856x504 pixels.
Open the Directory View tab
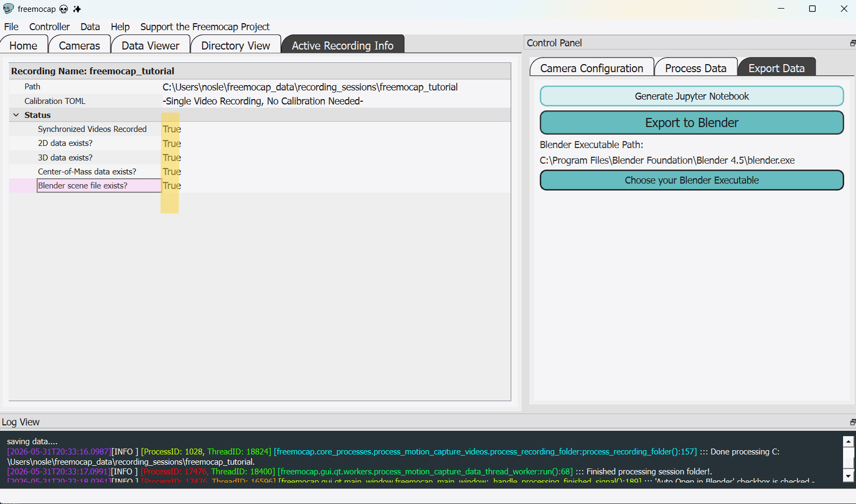235,46
